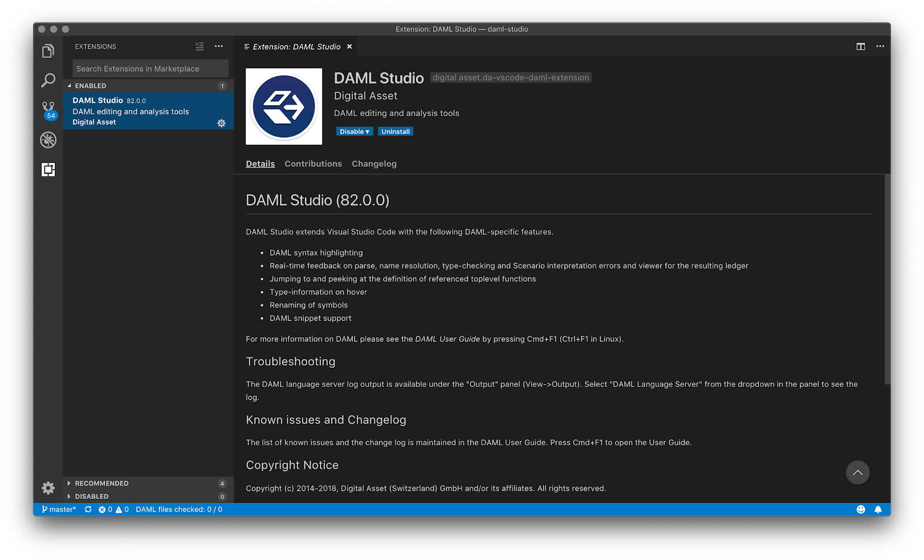The image size is (924, 560).
Task: Click the RECOMMENDED count badge showing 4
Action: [x=222, y=484]
